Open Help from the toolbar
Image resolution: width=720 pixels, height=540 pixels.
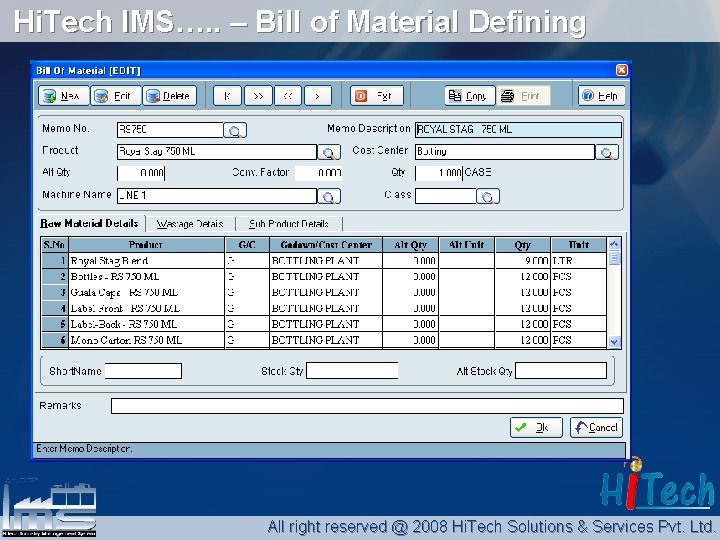tap(602, 96)
